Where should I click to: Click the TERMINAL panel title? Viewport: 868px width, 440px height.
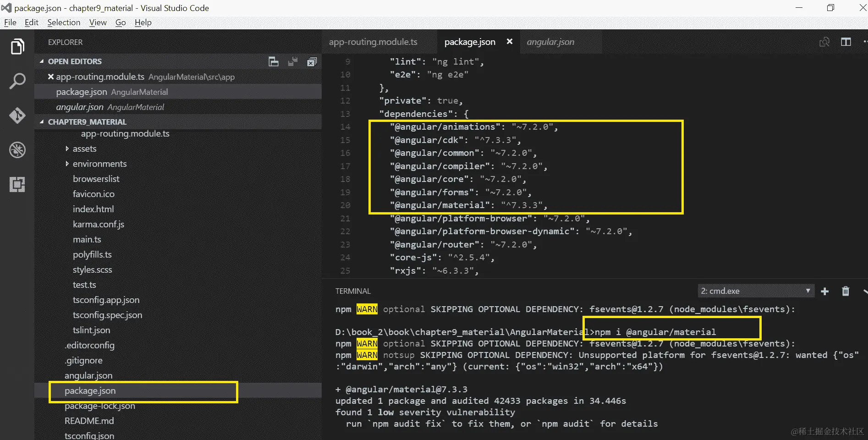click(x=353, y=291)
